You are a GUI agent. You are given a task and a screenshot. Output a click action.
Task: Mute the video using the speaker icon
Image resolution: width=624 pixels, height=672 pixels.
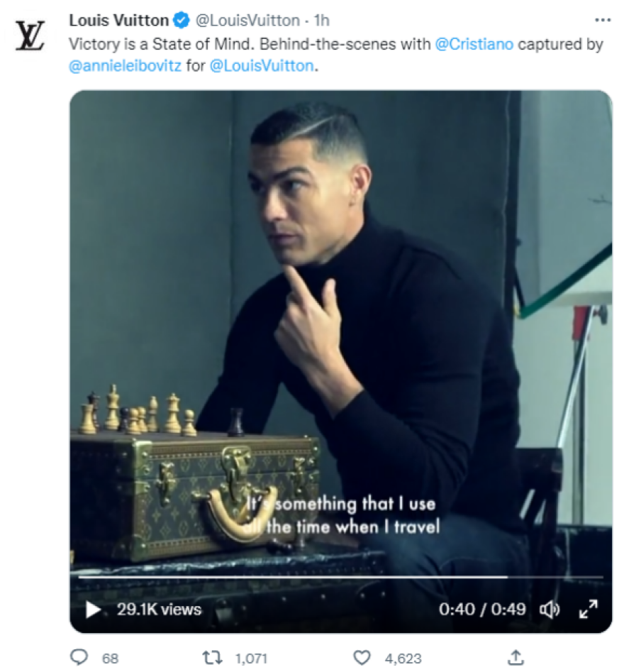point(550,609)
